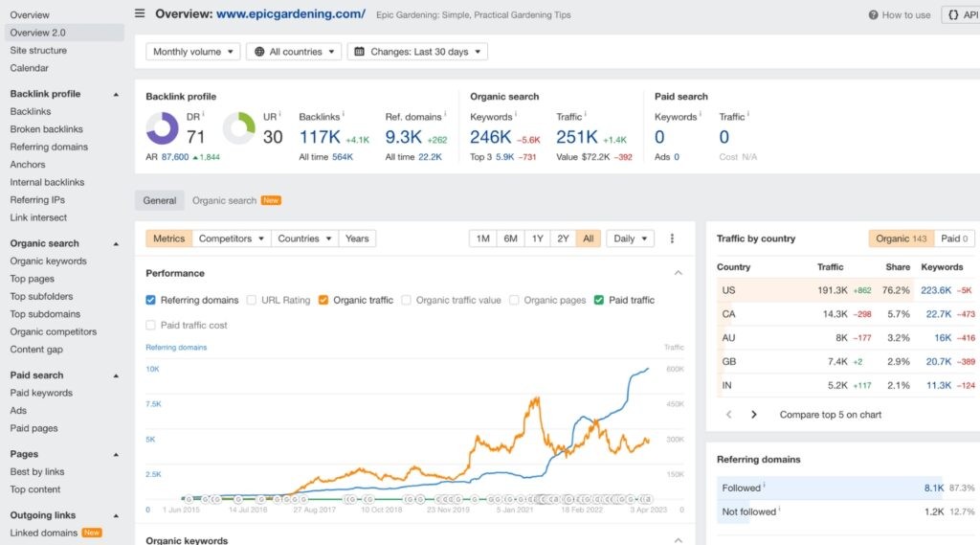Click next arrow in Traffic by country
This screenshot has height=545, width=980.
[x=754, y=415]
